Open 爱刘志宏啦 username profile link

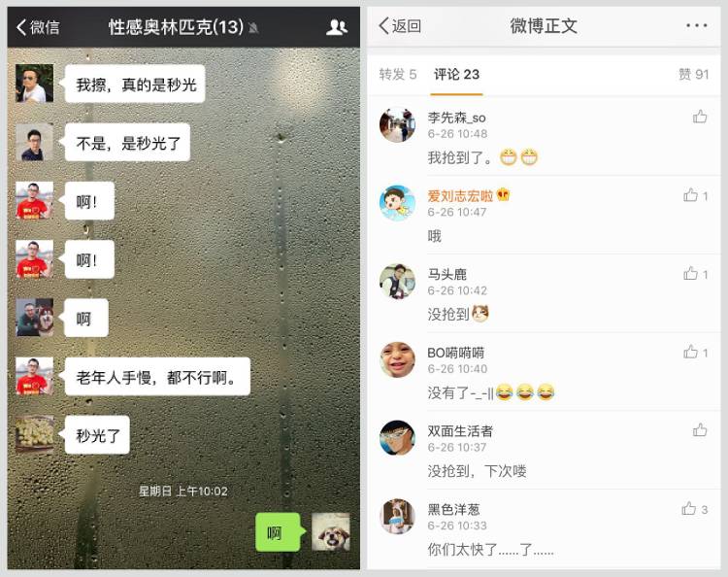460,195
